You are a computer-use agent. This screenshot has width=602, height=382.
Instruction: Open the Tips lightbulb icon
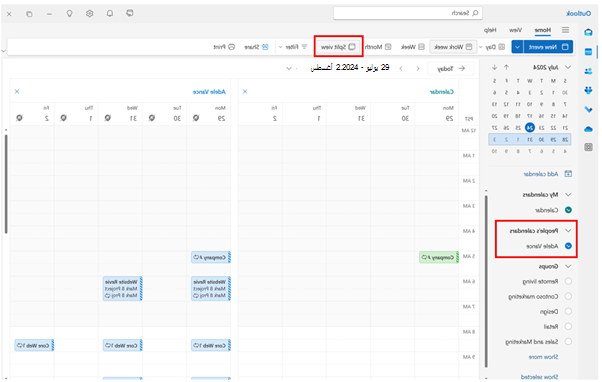[69, 13]
